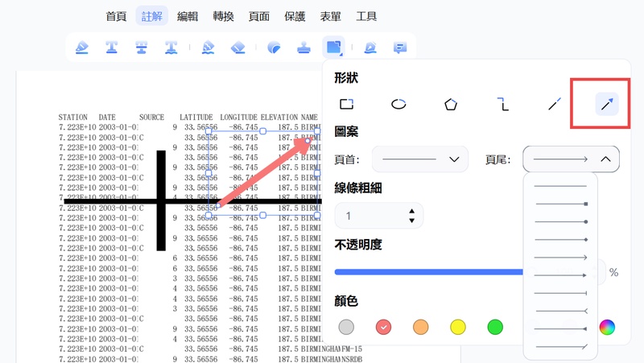Choose the arrow shape
This screenshot has height=363, width=644.
607,105
